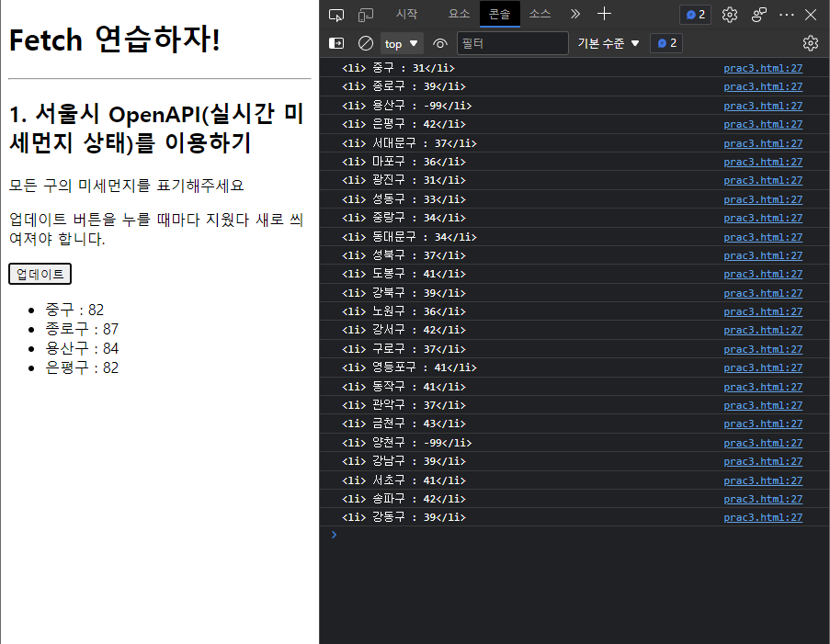Click page list item '종로구 : 87'

click(x=82, y=329)
